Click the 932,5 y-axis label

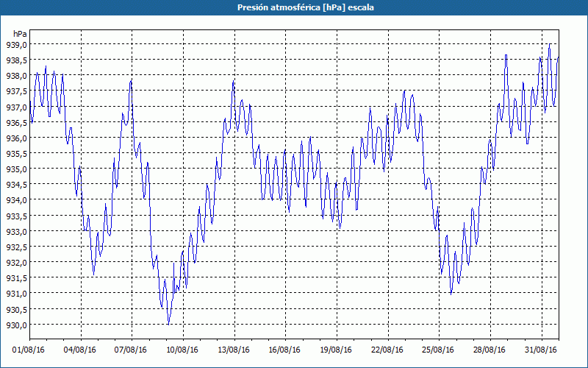click(x=16, y=247)
